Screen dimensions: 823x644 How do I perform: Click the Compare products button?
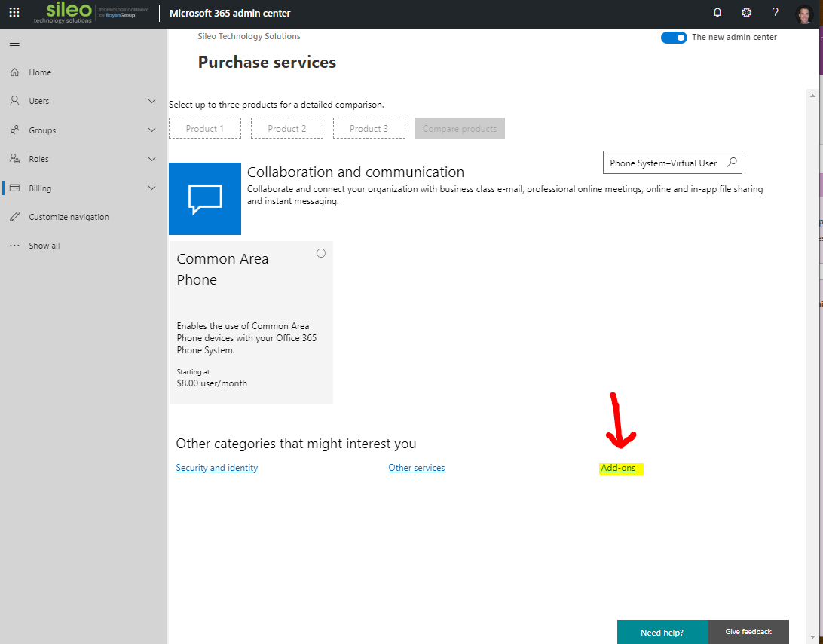tap(460, 129)
